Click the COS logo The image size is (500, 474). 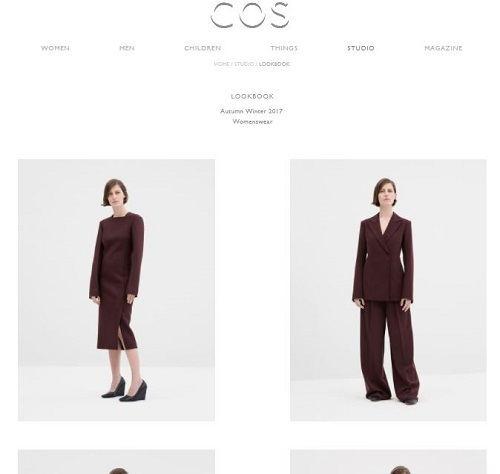click(x=250, y=15)
